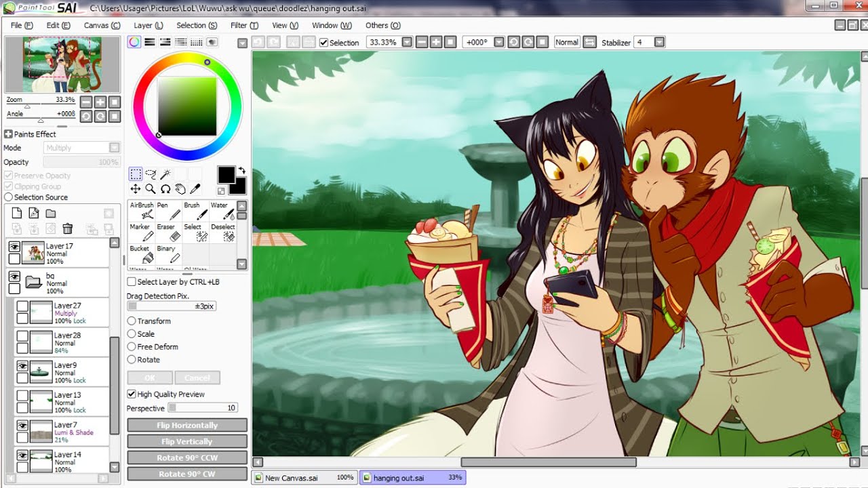Choose the Select pen tool
This screenshot has width=868, height=488.
coord(195,232)
